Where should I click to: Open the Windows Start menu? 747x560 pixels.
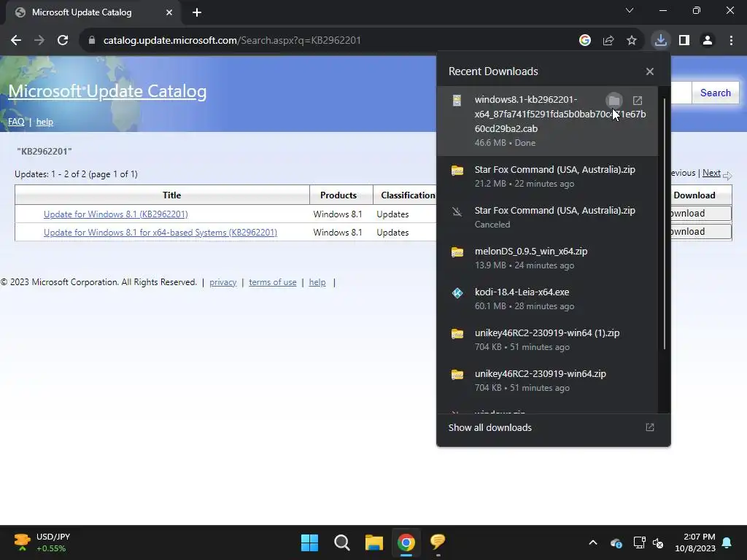click(x=309, y=542)
